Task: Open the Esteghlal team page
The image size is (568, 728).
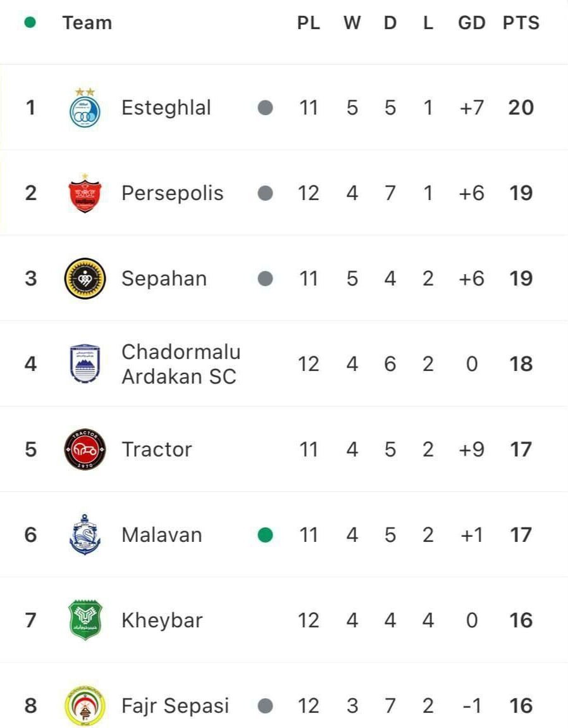Action: pos(166,107)
